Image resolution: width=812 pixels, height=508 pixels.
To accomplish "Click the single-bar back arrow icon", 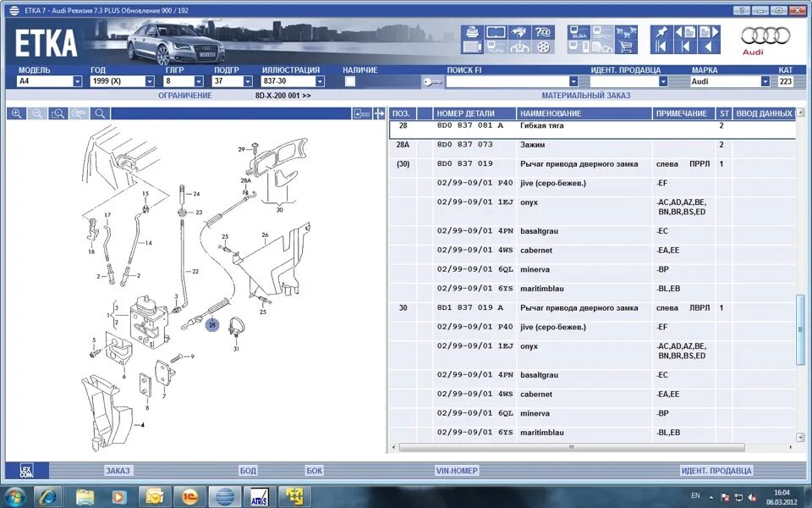I will pyautogui.click(x=685, y=47).
